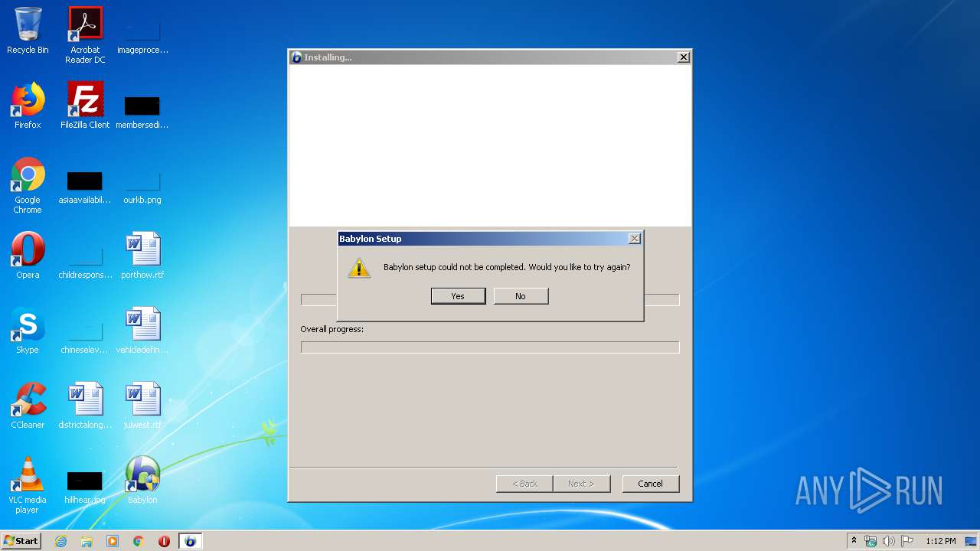Viewport: 980px width, 551px height.
Task: Open Windows Explorer from taskbar
Action: click(87, 541)
